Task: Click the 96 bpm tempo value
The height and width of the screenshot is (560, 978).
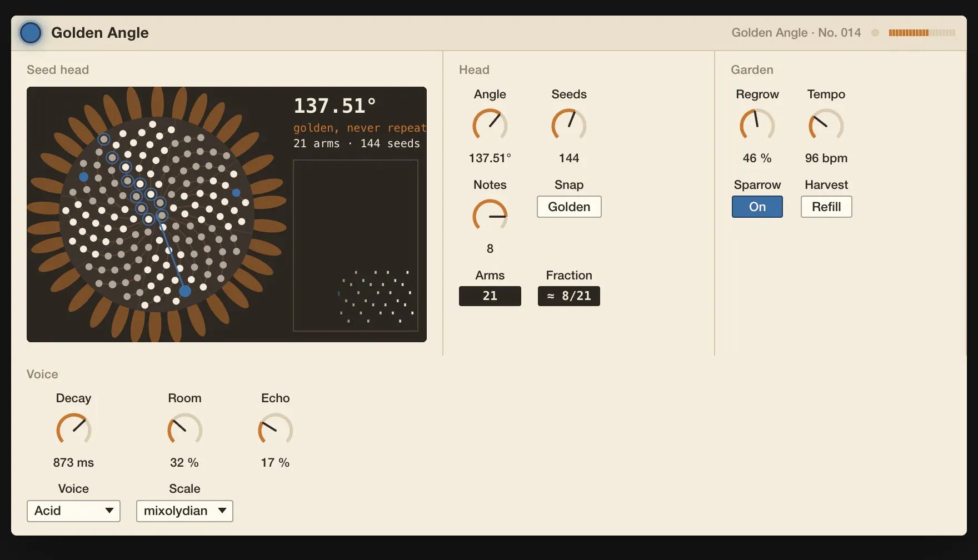Action: [826, 158]
